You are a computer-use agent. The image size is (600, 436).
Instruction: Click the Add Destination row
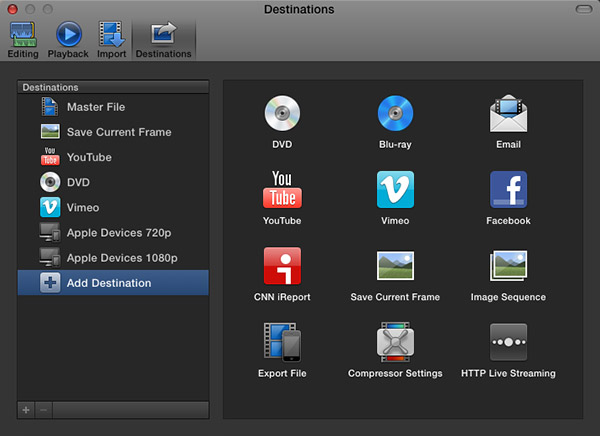pos(113,283)
